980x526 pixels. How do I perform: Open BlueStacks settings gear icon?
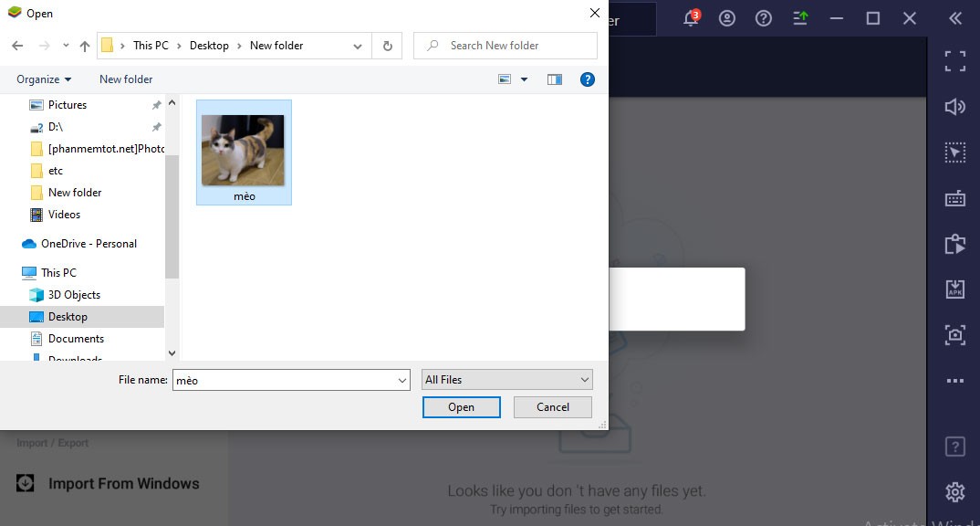(954, 492)
